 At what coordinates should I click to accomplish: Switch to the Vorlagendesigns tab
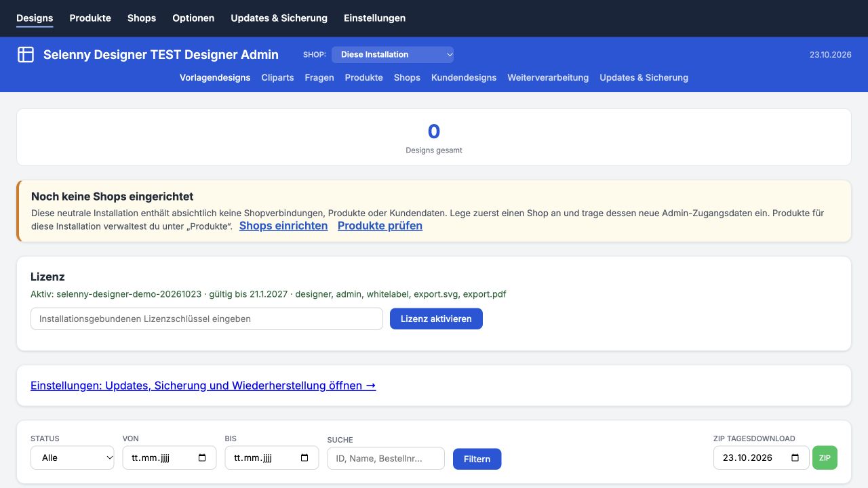[x=215, y=78]
